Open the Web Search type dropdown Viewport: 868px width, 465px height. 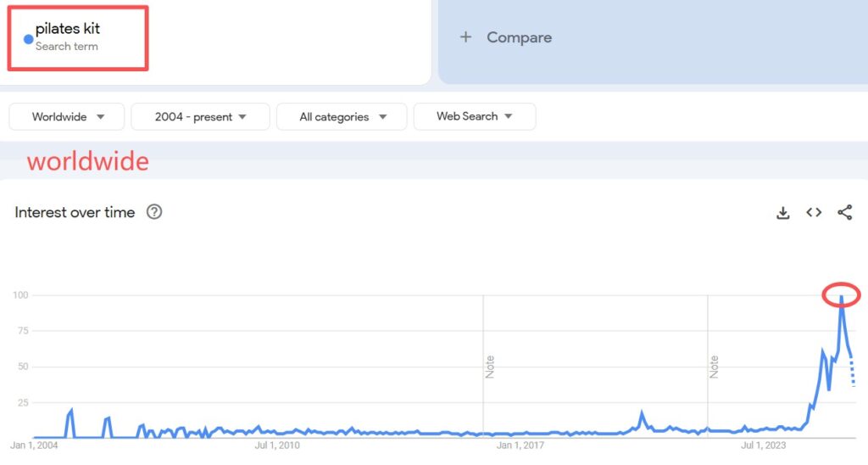474,116
